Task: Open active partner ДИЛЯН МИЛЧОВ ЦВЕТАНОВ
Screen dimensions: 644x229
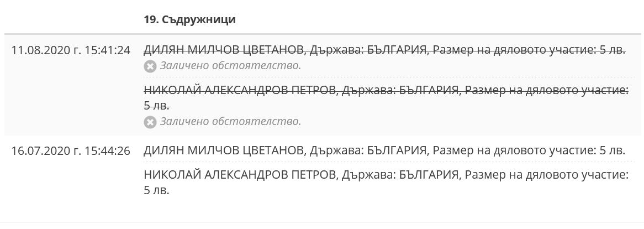Action: [223, 150]
